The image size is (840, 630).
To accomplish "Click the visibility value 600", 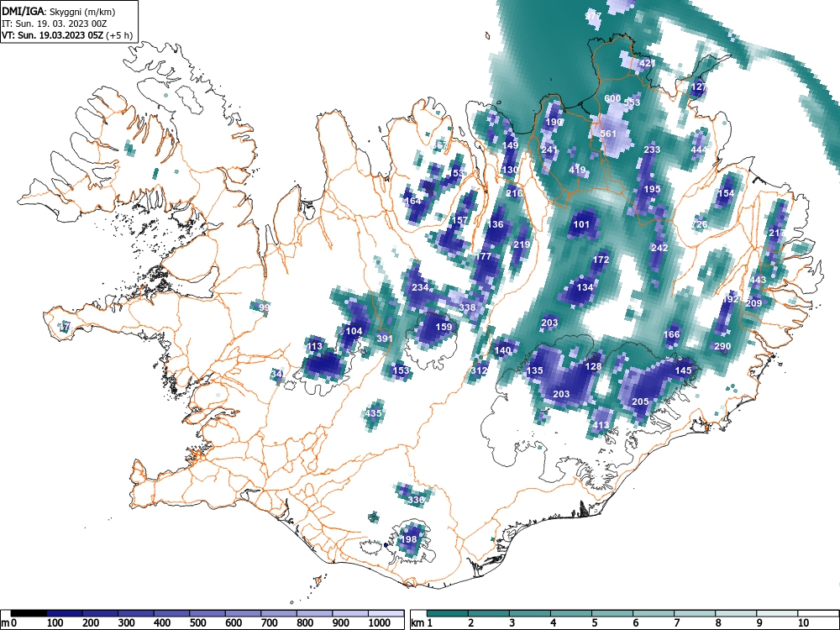I will [x=612, y=98].
